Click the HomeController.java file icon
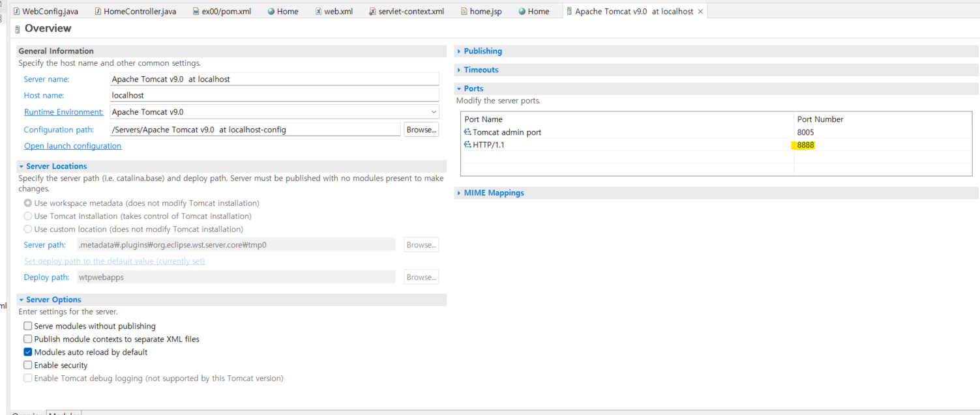 [x=98, y=11]
